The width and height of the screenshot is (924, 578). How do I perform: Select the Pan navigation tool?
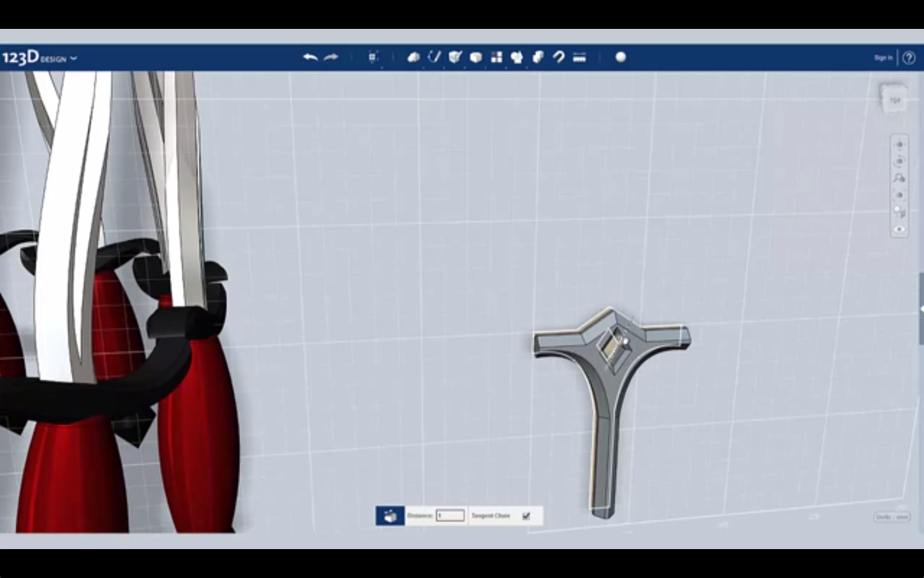[899, 144]
